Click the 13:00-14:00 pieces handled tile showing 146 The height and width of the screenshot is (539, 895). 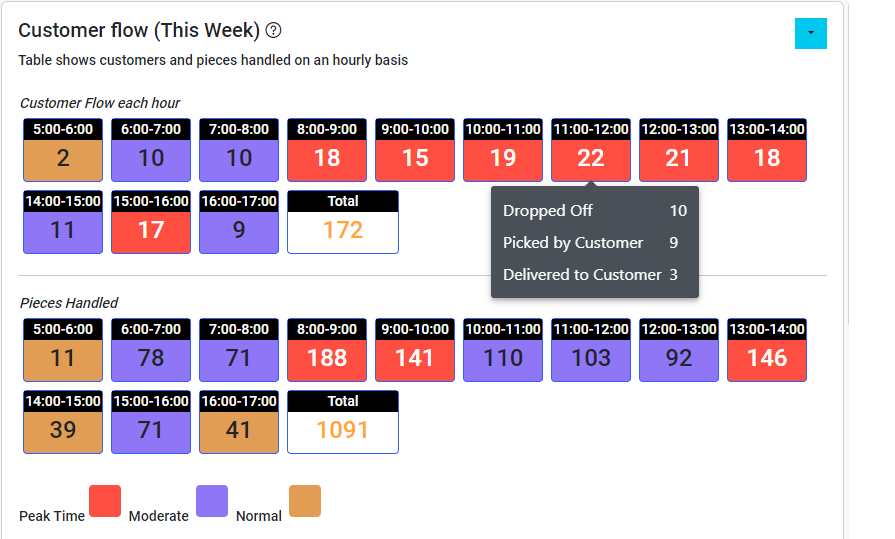click(x=767, y=351)
